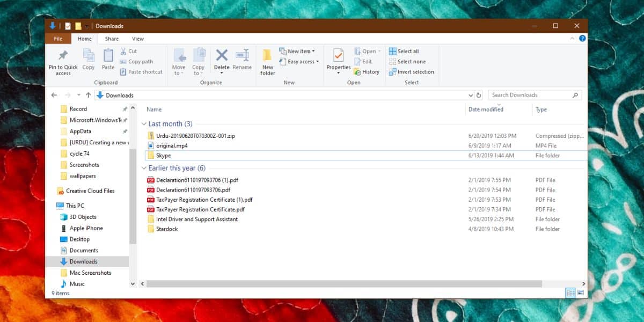Switch to the Home ribbon tab
The height and width of the screenshot is (322, 644).
point(85,39)
